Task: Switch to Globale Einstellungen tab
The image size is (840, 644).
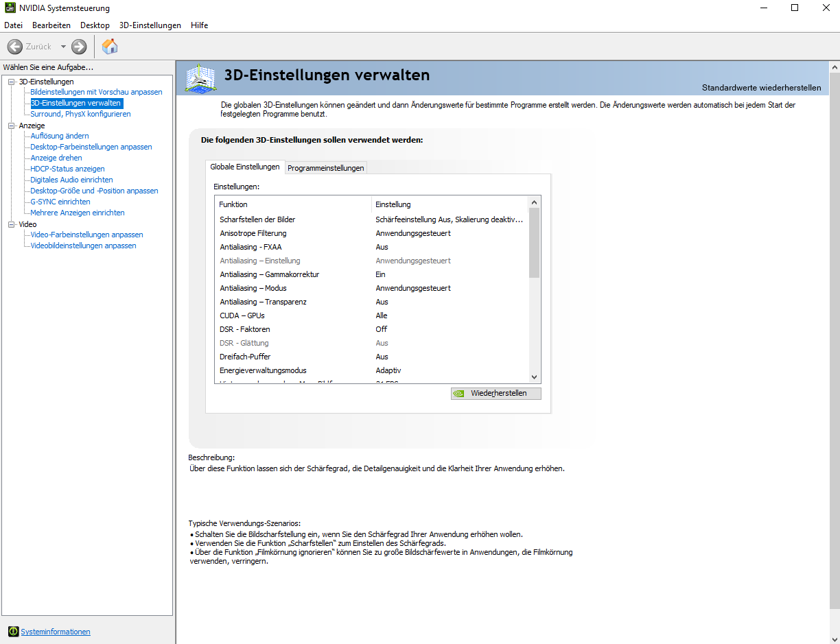Action: tap(245, 167)
